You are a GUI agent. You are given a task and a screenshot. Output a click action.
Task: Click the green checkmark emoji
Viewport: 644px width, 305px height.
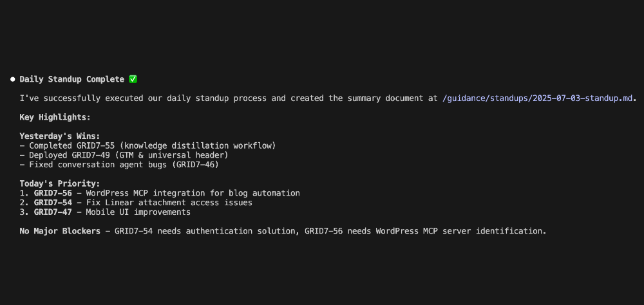(133, 79)
